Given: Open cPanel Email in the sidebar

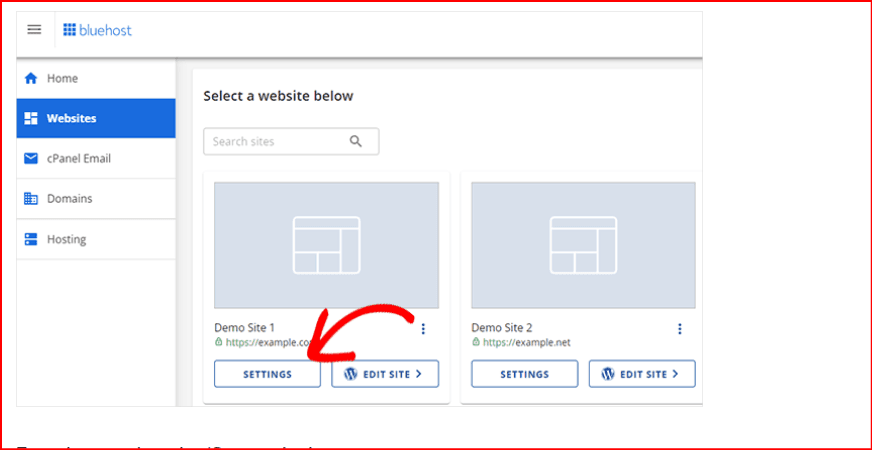Looking at the screenshot, I should tap(78, 158).
